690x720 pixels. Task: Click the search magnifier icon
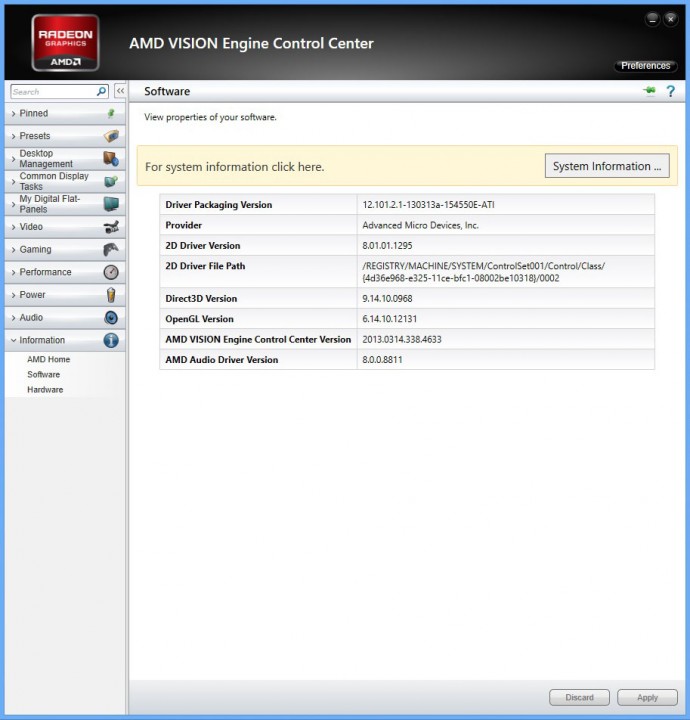[x=101, y=91]
